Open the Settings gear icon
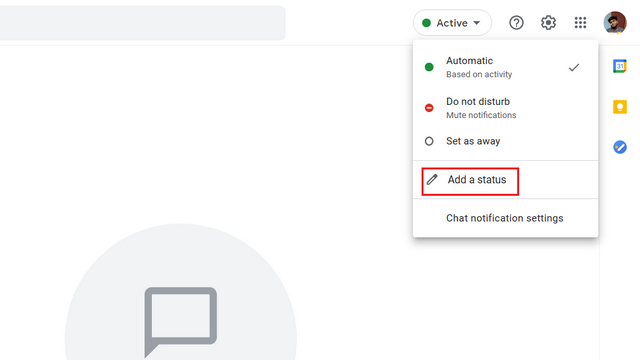This screenshot has height=360, width=640. click(x=548, y=23)
